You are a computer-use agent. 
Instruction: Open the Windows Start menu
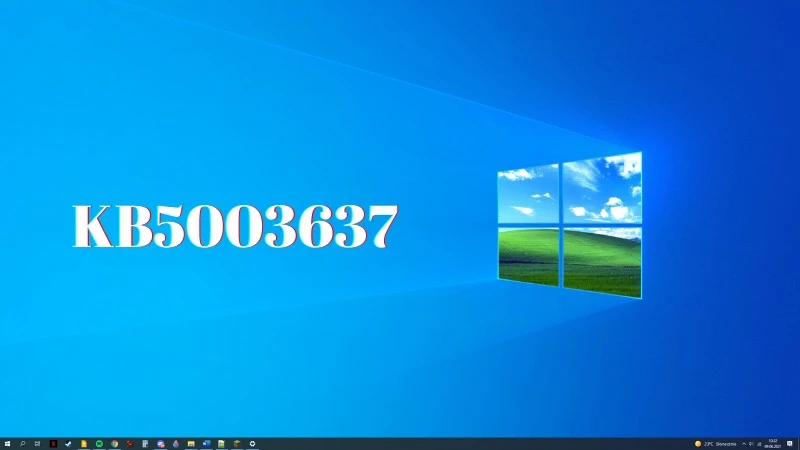(7, 444)
